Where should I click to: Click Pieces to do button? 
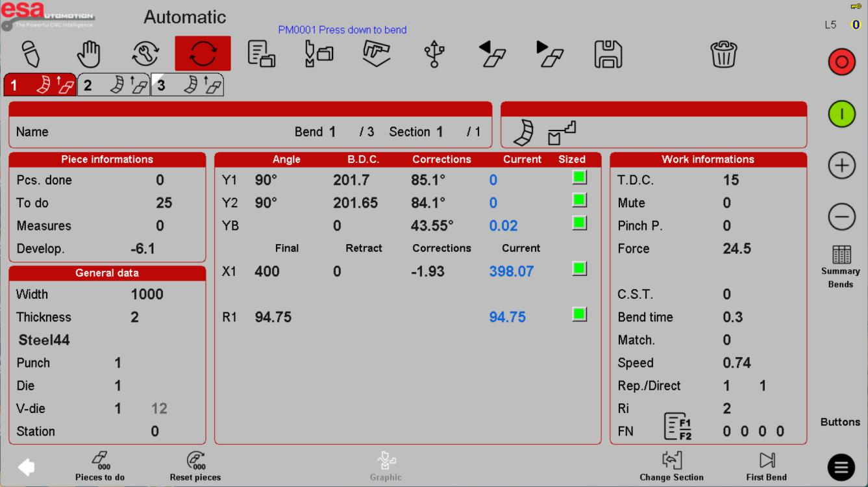[100, 467]
